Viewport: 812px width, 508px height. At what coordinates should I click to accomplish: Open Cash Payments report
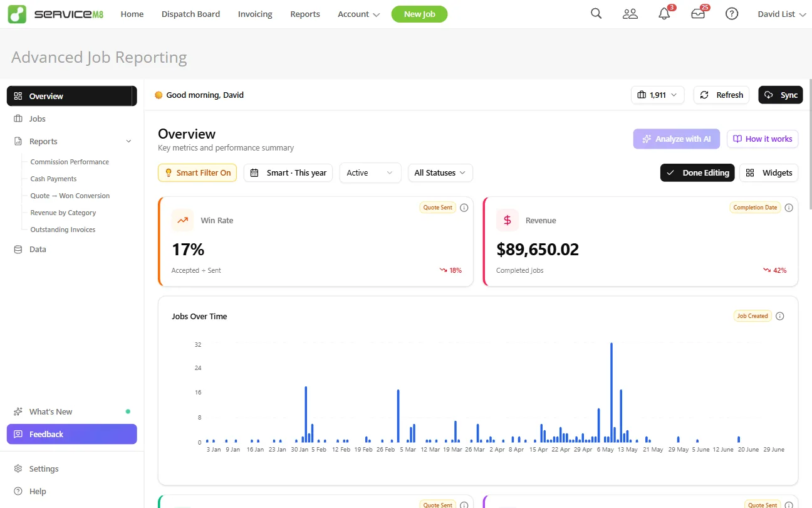point(53,179)
